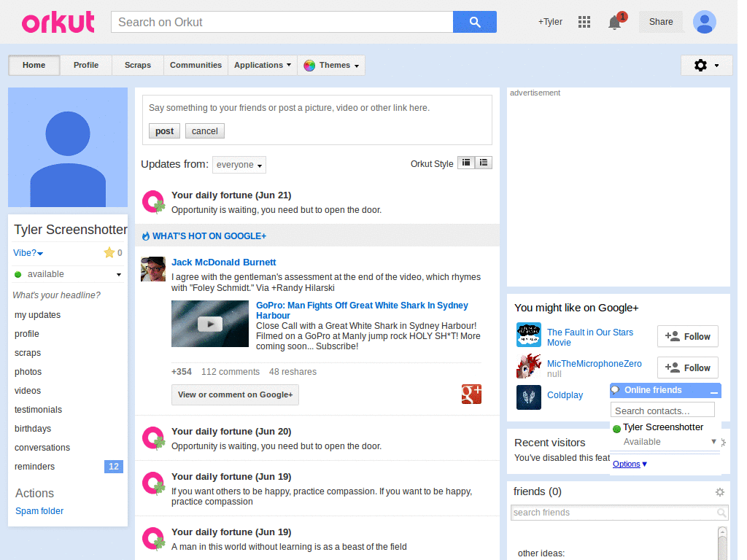Click the Search contacts field
Viewport: 747px width, 560px height.
662,411
